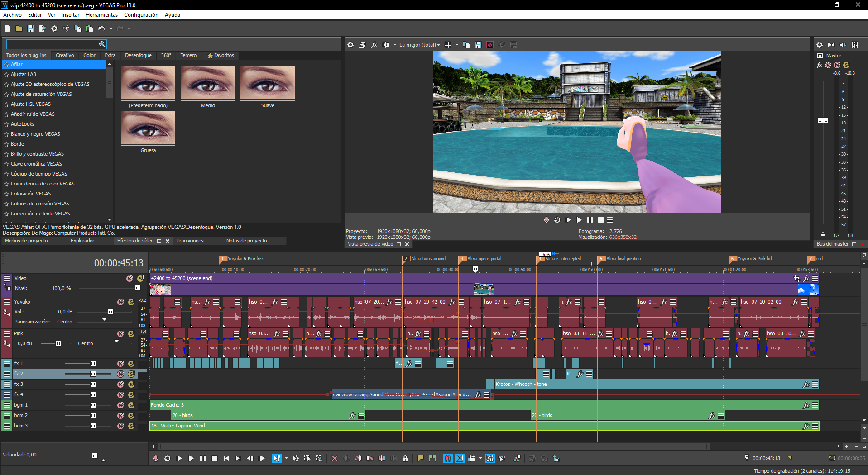The image size is (868, 475).
Task: Open the grid overlay options dropdown
Action: tap(457, 45)
